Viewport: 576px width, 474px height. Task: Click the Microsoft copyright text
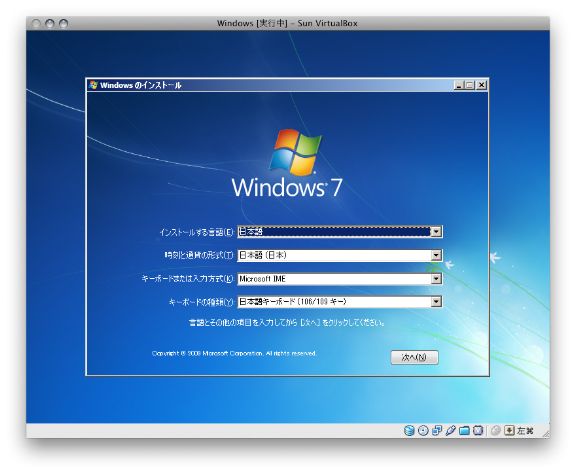pyautogui.click(x=234, y=353)
